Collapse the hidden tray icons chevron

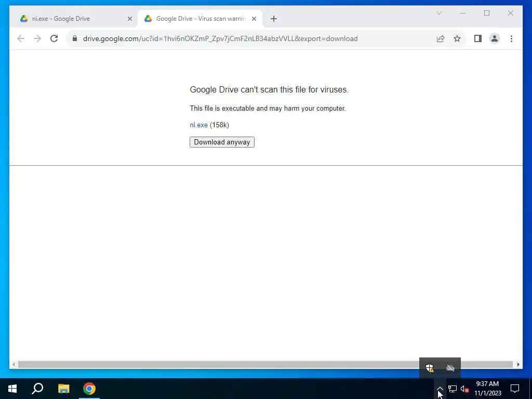(x=440, y=389)
